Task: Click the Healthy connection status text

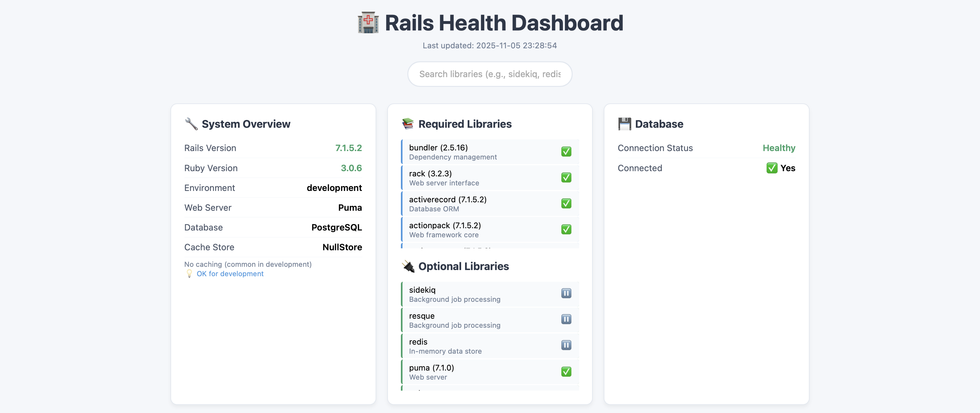Action: 779,148
